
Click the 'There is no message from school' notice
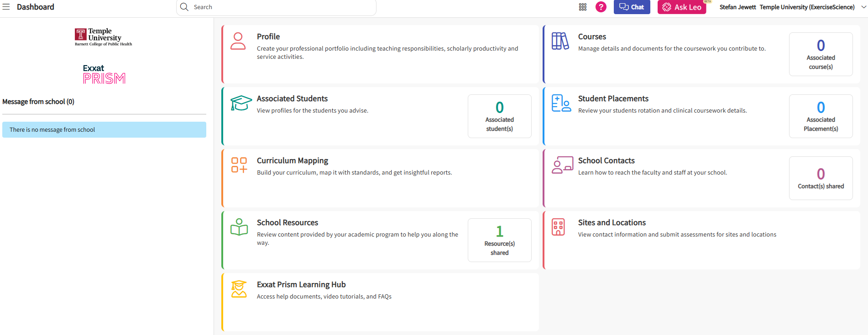coord(104,129)
